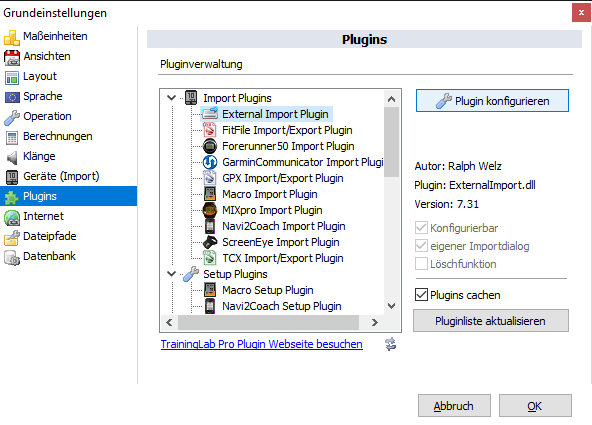Click the refresh arrows icon beside the plugin link
592x425 pixels.
point(390,344)
